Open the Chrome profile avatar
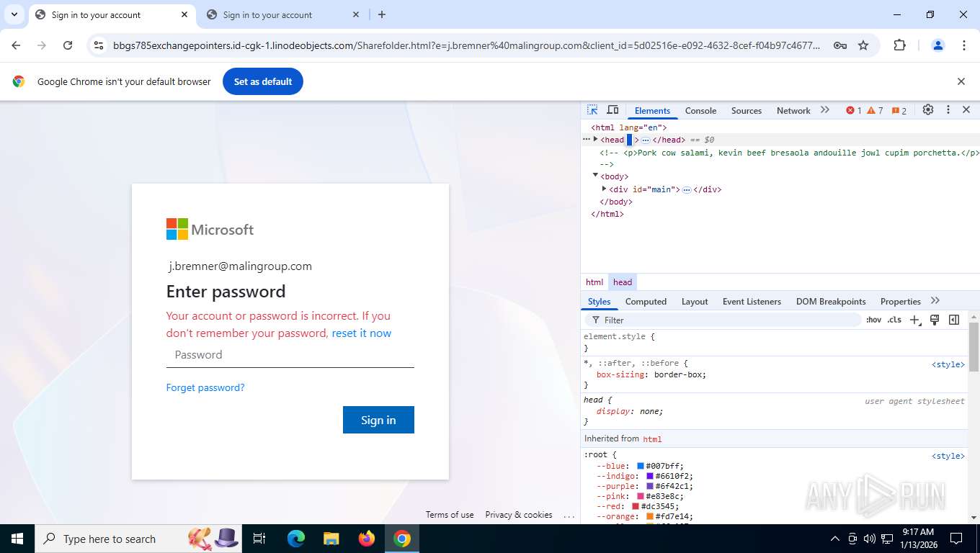This screenshot has width=980, height=553. tap(937, 45)
